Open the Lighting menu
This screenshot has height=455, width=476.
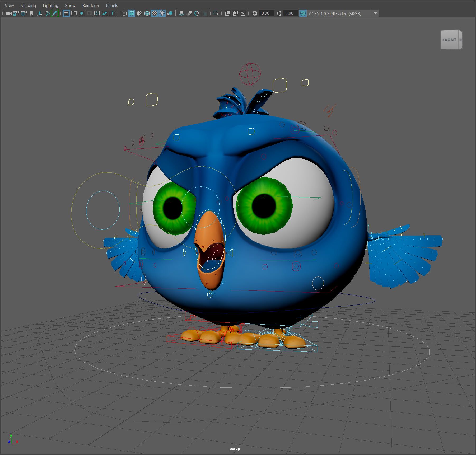coord(50,5)
